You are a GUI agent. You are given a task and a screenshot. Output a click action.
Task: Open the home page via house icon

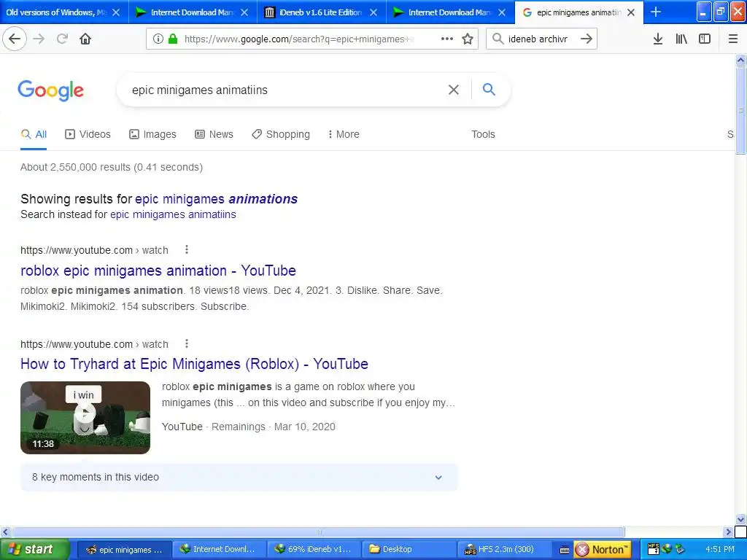coord(85,39)
